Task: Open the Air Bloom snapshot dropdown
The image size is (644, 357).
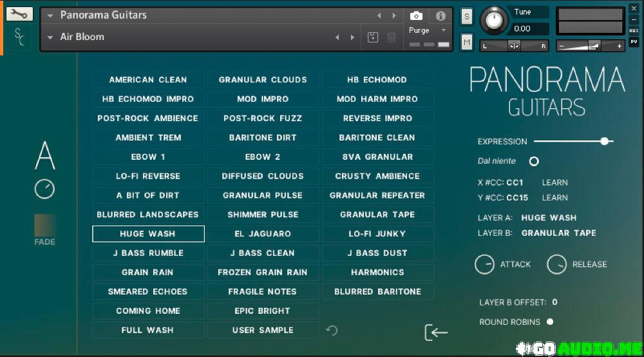Action: pyautogui.click(x=50, y=37)
